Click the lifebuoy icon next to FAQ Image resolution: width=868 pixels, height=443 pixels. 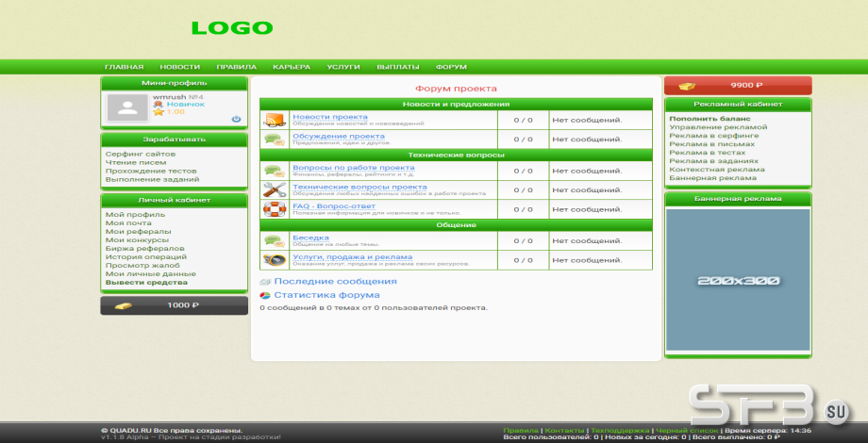click(x=275, y=209)
